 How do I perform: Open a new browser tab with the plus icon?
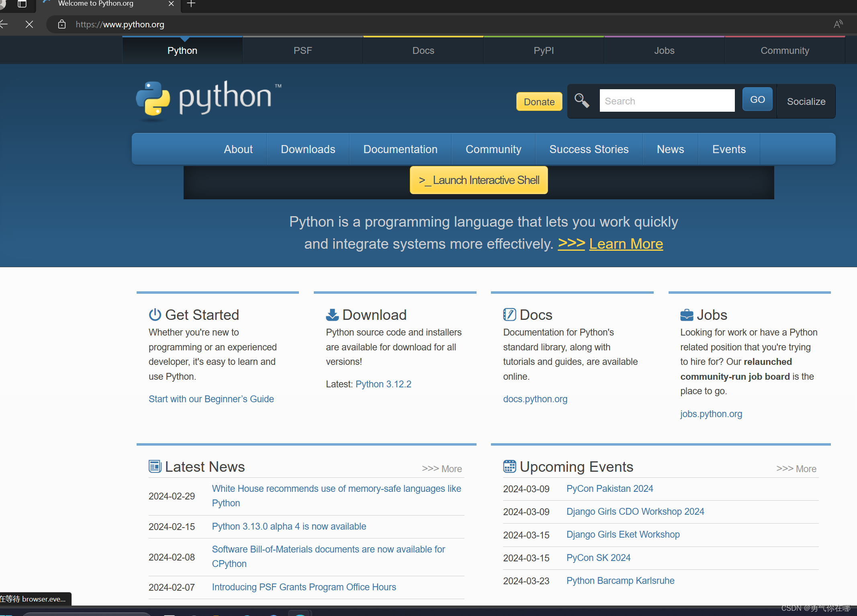190,4
